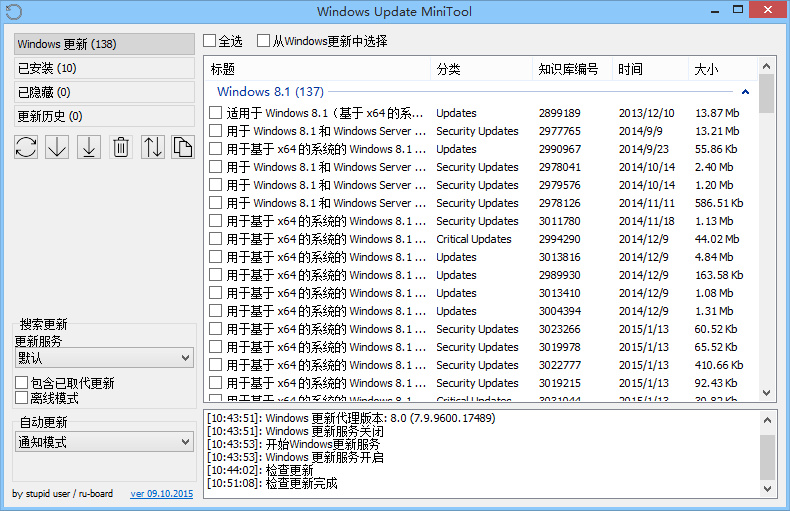Click KB number 3004394
This screenshot has height=511, width=790.
559,311
